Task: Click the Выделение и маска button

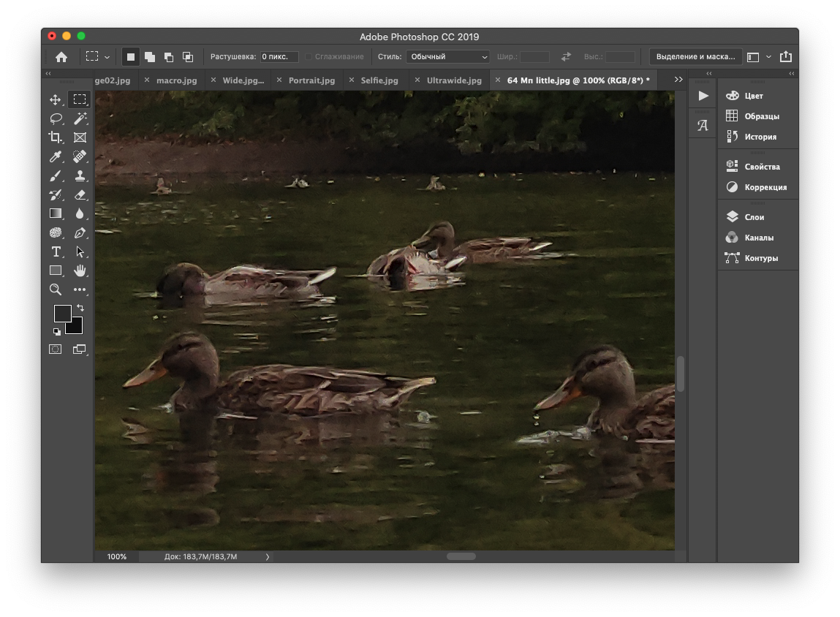Action: point(695,57)
